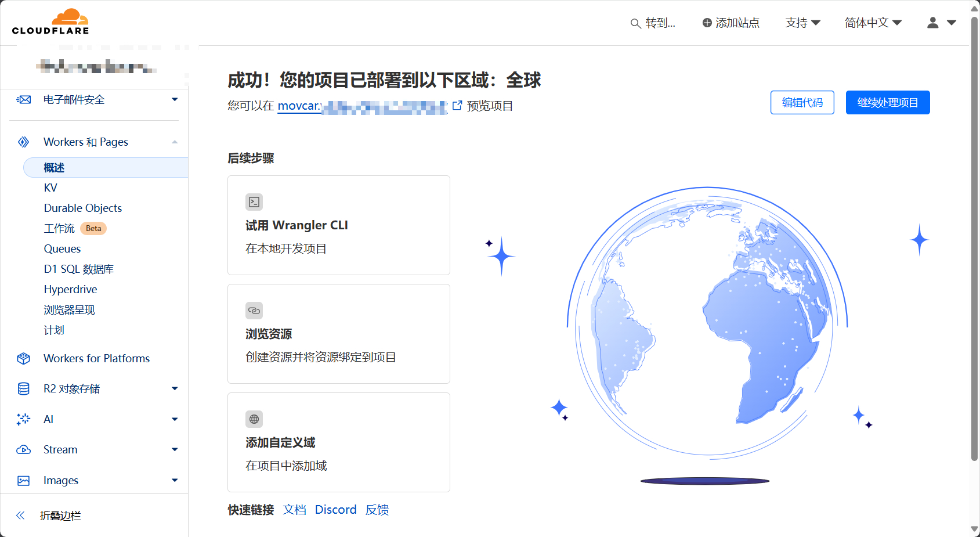Click the R2 对象存储 database icon

click(23, 388)
